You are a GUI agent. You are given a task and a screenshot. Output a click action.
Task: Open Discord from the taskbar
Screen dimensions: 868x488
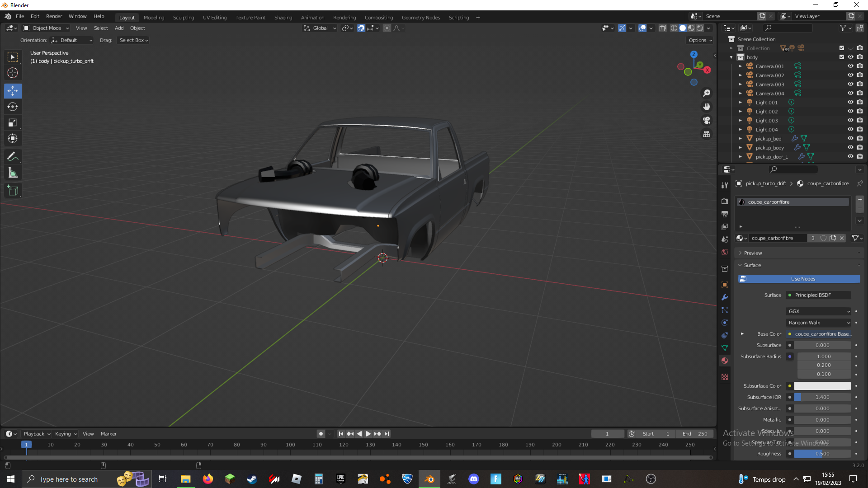474,479
